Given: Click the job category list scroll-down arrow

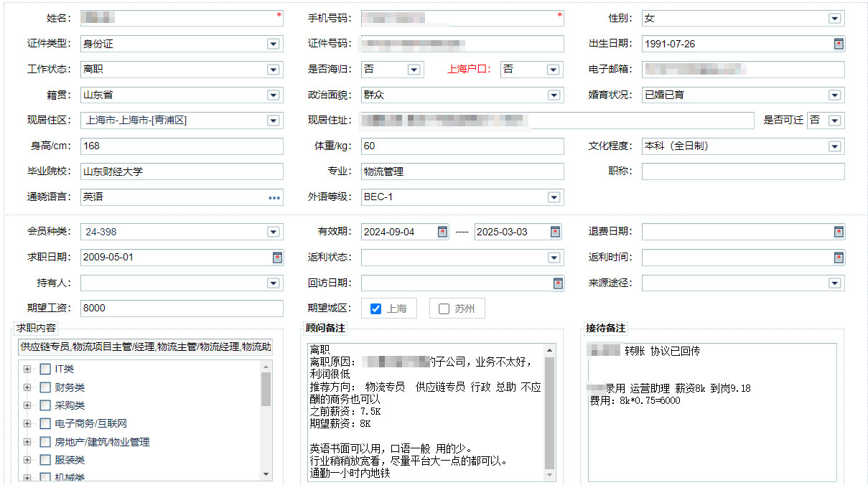Looking at the screenshot, I should coord(266,474).
